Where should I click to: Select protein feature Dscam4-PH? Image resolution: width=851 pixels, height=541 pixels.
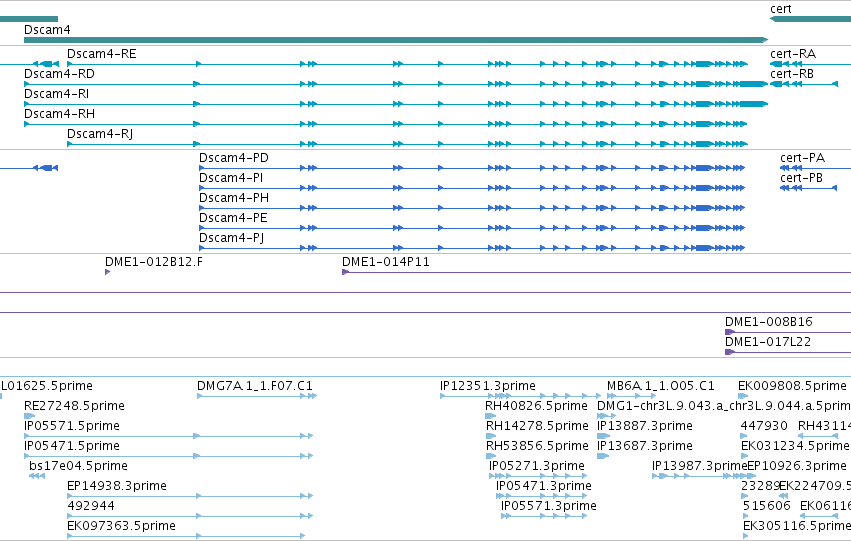pos(234,198)
